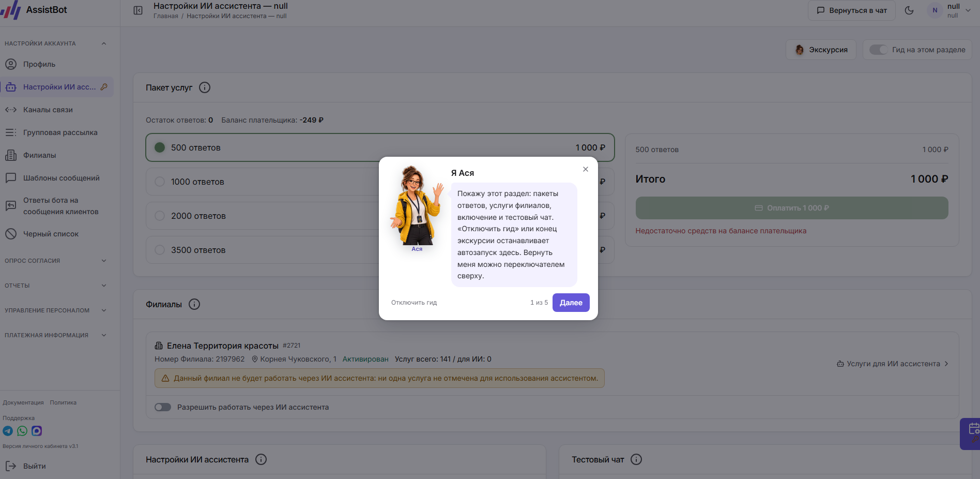This screenshot has width=980, height=479.
Task: Toggle dark mode moon icon
Action: click(x=909, y=10)
